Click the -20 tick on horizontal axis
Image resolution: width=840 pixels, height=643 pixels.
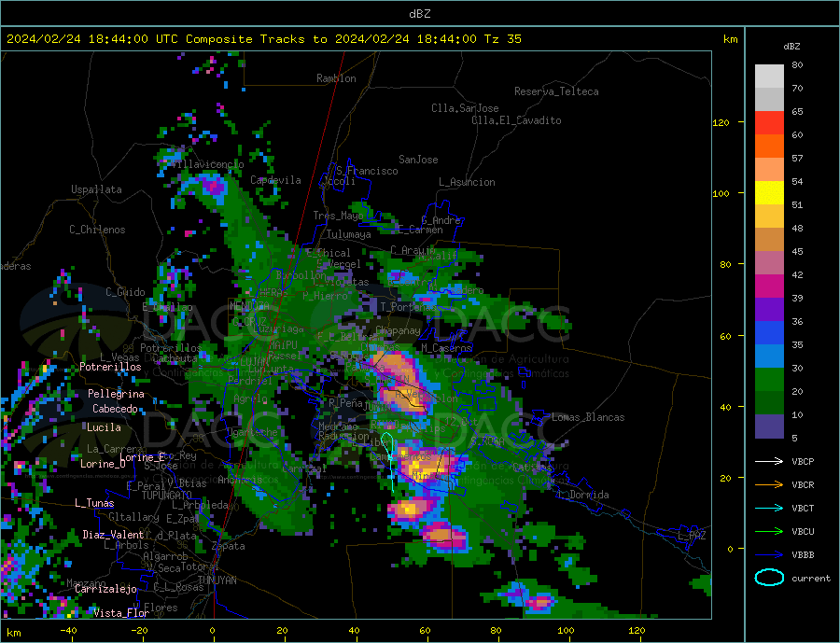tap(139, 630)
